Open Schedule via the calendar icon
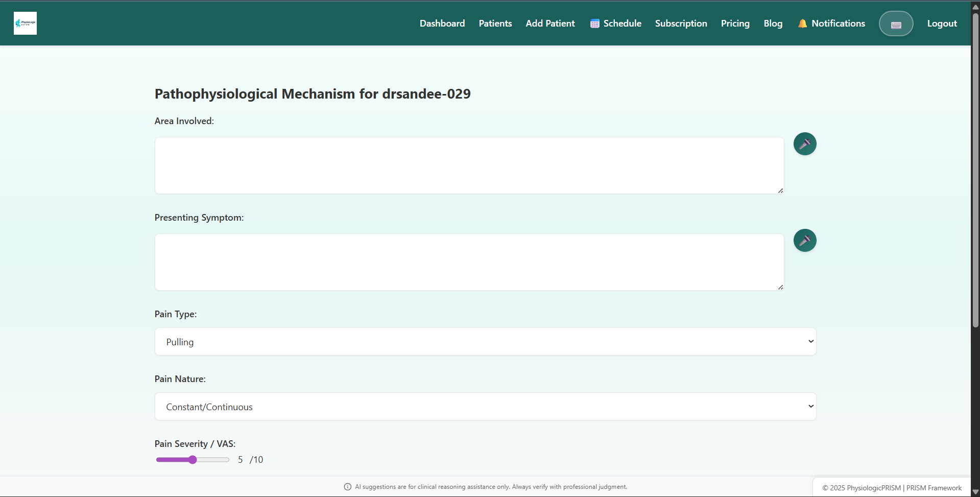 point(594,23)
